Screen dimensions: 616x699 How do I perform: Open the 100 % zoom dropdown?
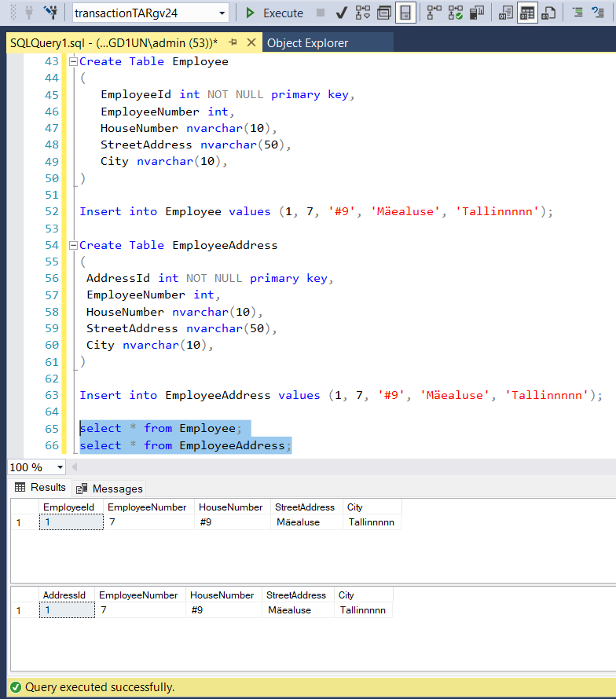pos(60,467)
